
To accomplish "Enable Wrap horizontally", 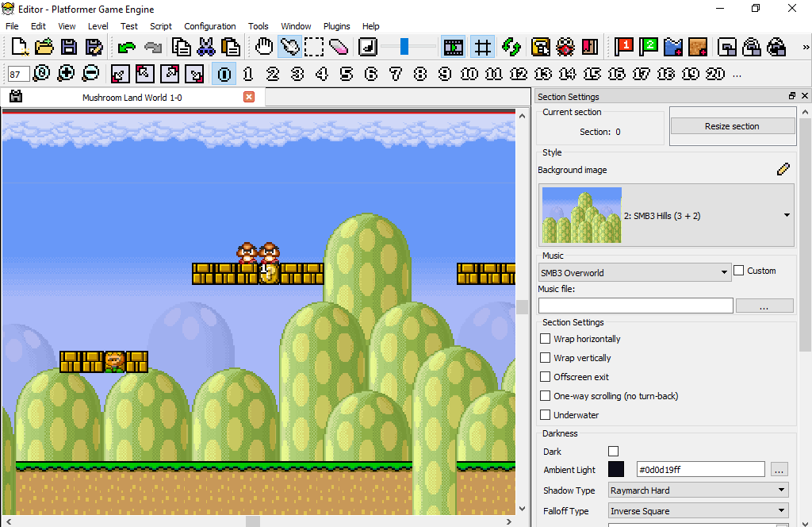I will [x=546, y=338].
